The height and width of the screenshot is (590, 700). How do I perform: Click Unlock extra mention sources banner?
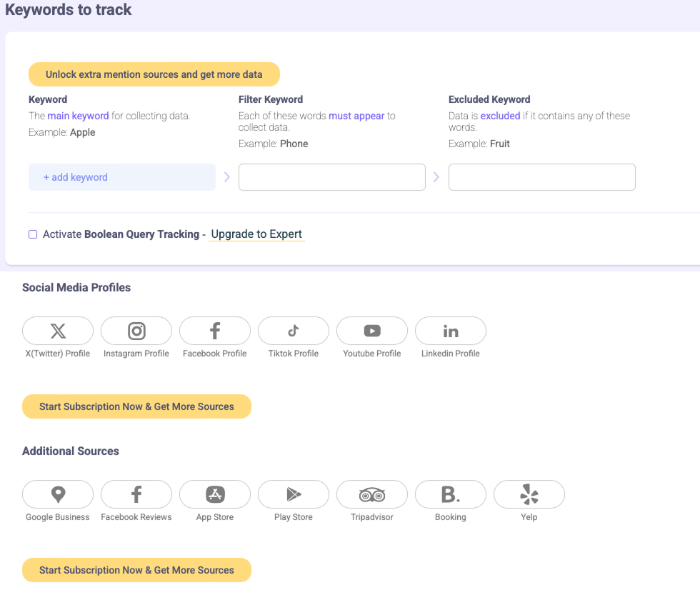pos(154,74)
